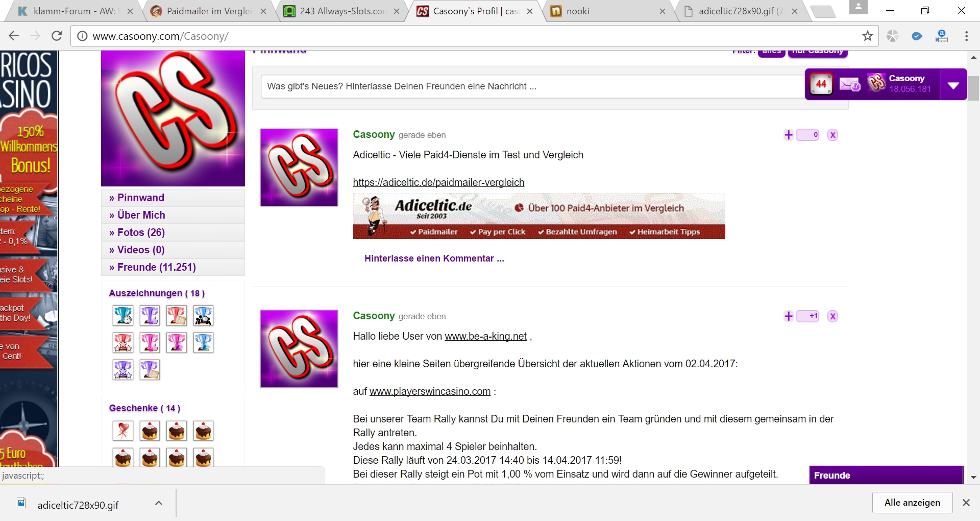Click the large CS profile picture
The width and height of the screenshot is (980, 521).
[173, 119]
